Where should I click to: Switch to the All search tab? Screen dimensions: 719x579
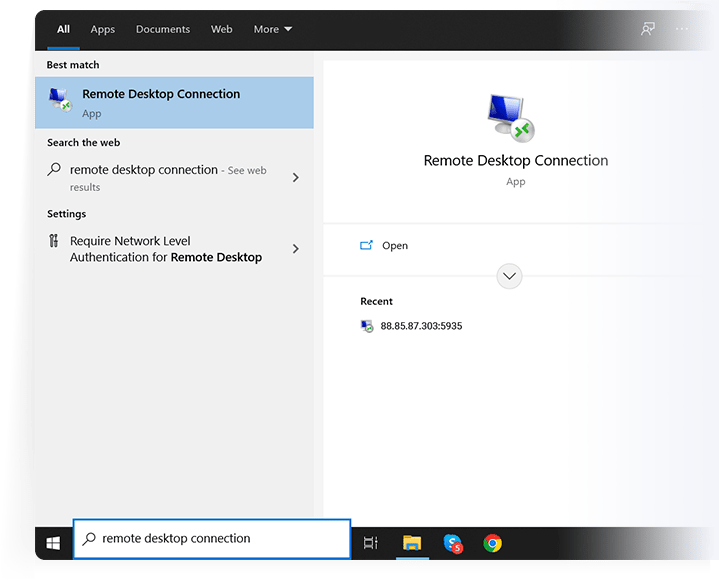click(63, 29)
